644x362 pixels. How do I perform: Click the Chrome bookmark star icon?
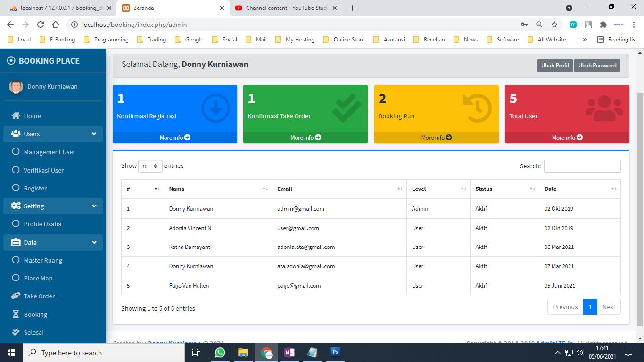click(554, 25)
